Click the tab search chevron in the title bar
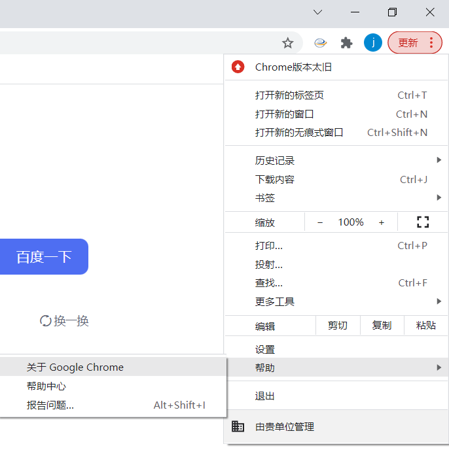Image resolution: width=449 pixels, height=476 pixels. [317, 12]
